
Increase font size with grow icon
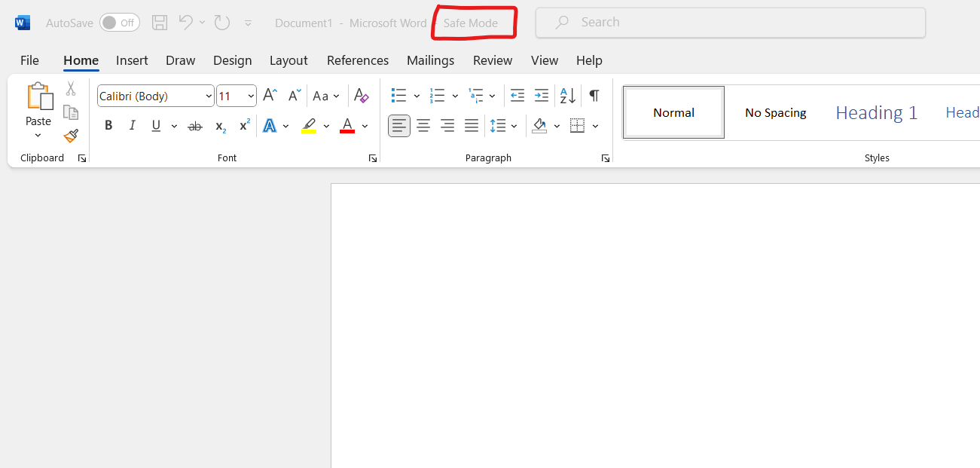pyautogui.click(x=270, y=96)
